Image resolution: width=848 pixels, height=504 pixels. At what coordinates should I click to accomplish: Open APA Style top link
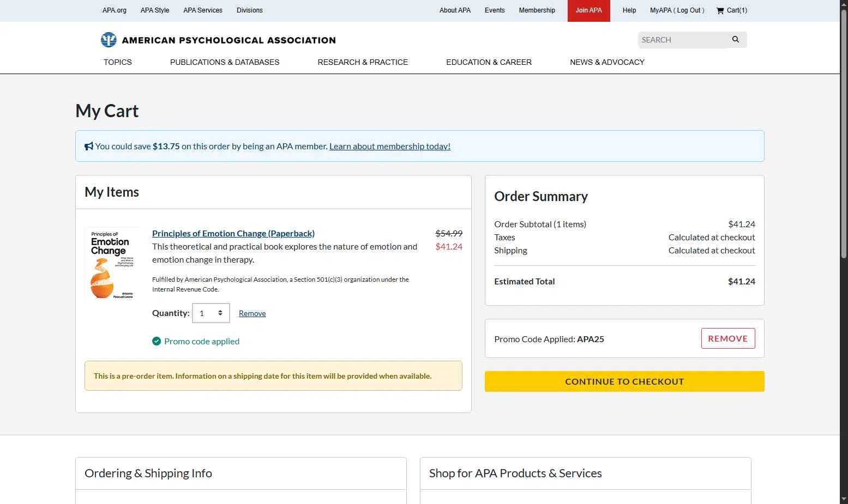pyautogui.click(x=155, y=10)
